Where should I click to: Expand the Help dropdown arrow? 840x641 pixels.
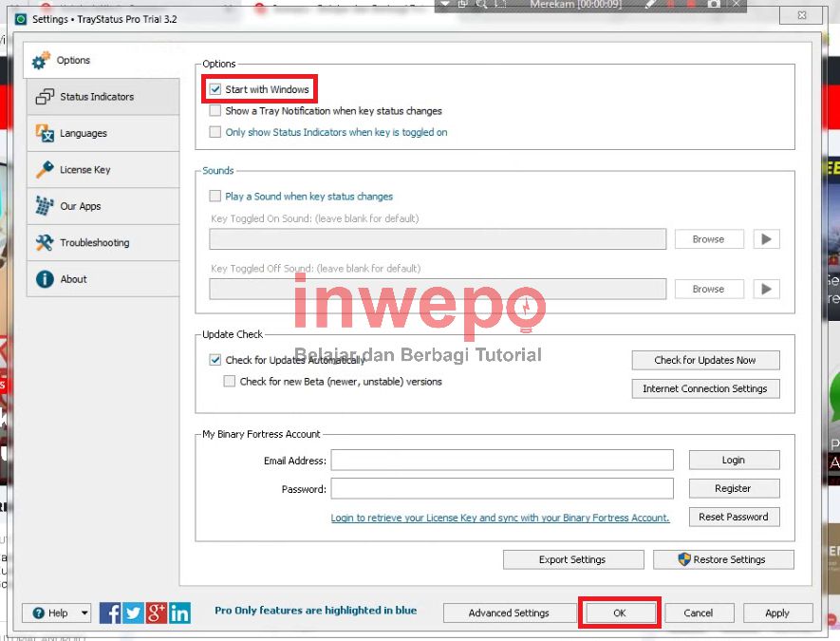click(85, 613)
